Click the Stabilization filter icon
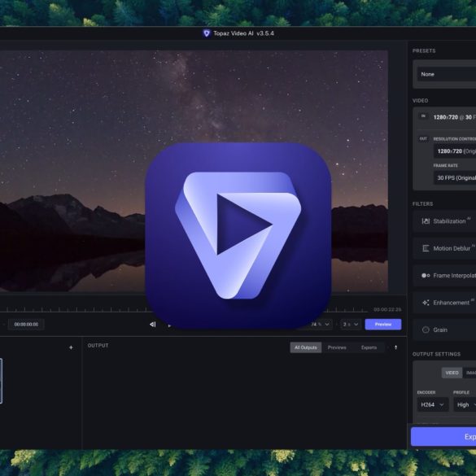476x476 pixels. [x=426, y=221]
